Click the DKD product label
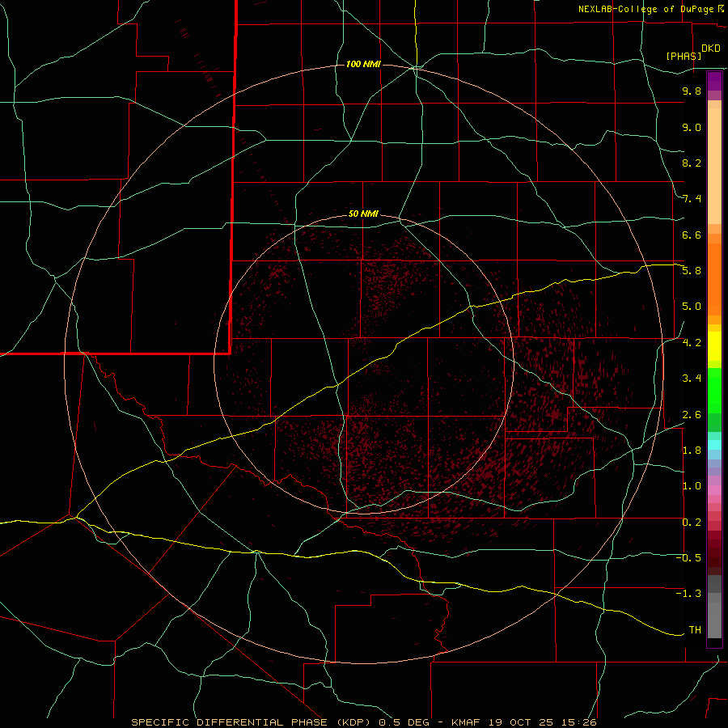 711,49
